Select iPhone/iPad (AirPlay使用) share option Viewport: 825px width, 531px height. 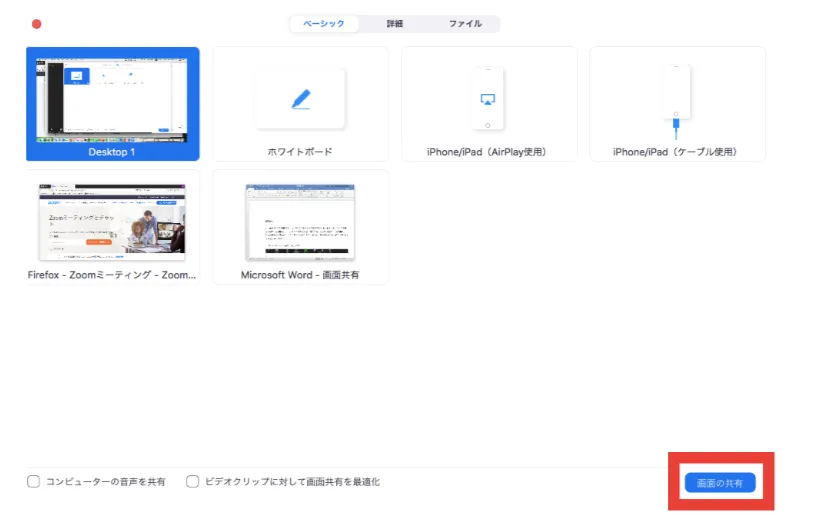(x=489, y=104)
